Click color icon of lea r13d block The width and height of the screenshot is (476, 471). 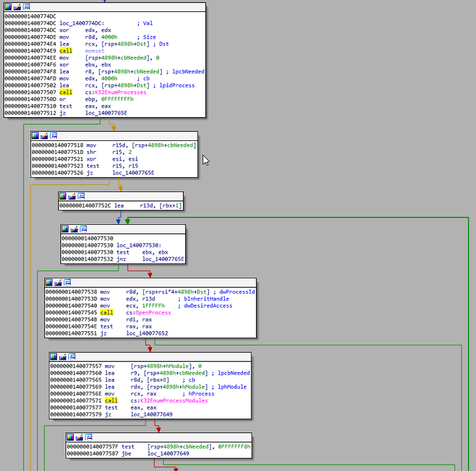[x=63, y=196]
